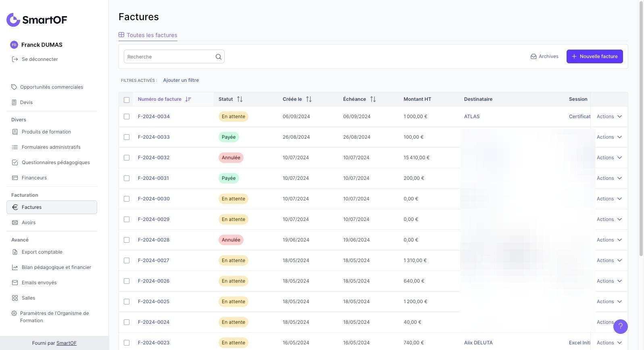Click Ajouter un filtre link
The width and height of the screenshot is (644, 350).
point(181,80)
